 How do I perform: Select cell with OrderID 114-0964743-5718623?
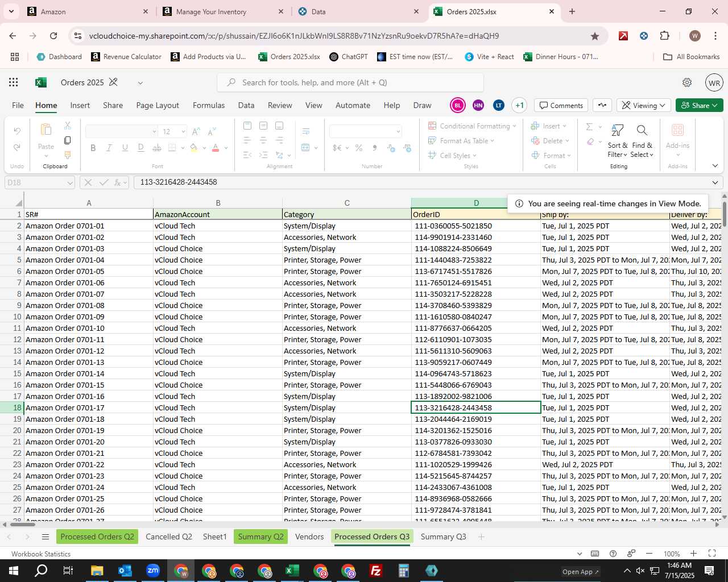475,373
